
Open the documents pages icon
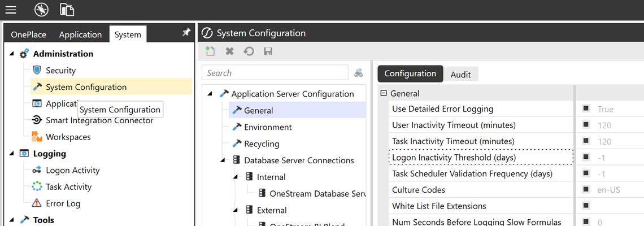coord(67,10)
